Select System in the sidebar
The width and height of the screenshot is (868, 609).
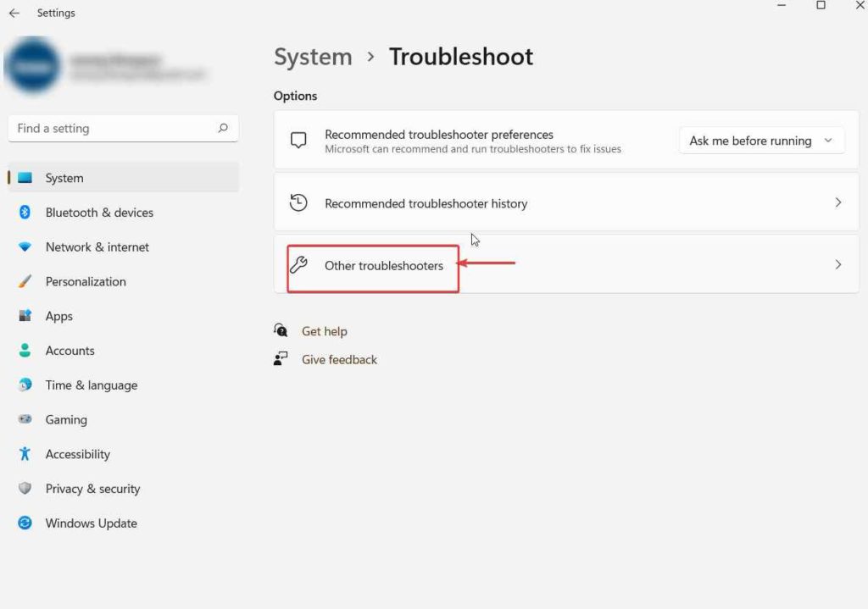(x=123, y=178)
